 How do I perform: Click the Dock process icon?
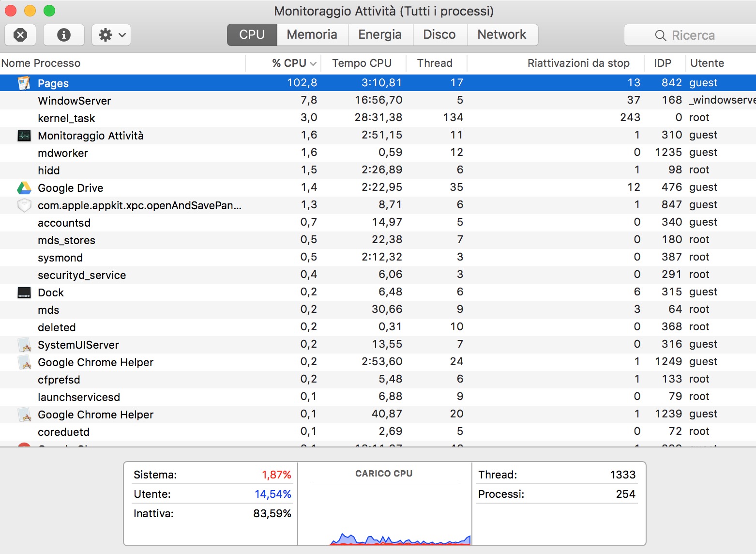(x=23, y=292)
